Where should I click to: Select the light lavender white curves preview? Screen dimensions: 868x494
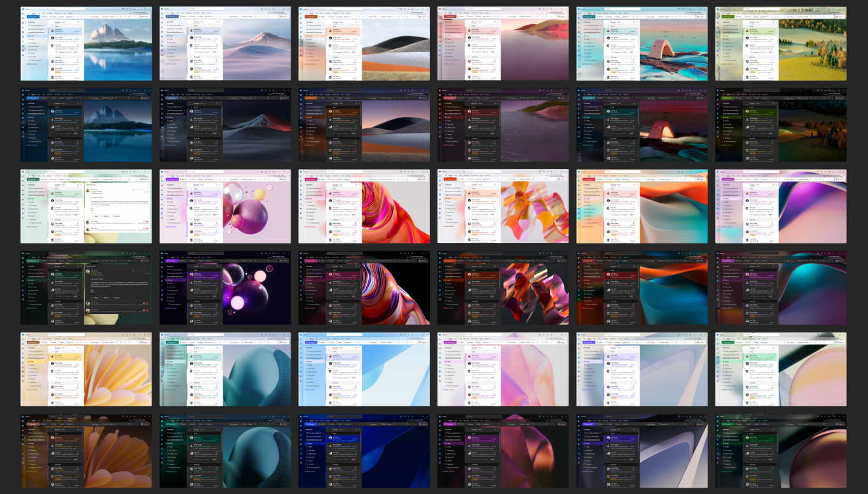642,369
